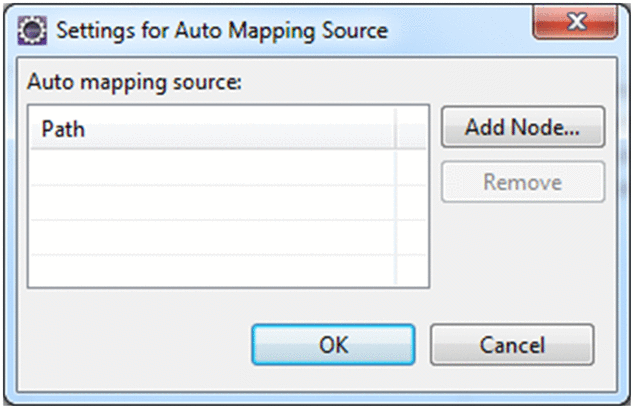Close the Settings dialog with the X button
635x409 pixels.
pyautogui.click(x=576, y=28)
